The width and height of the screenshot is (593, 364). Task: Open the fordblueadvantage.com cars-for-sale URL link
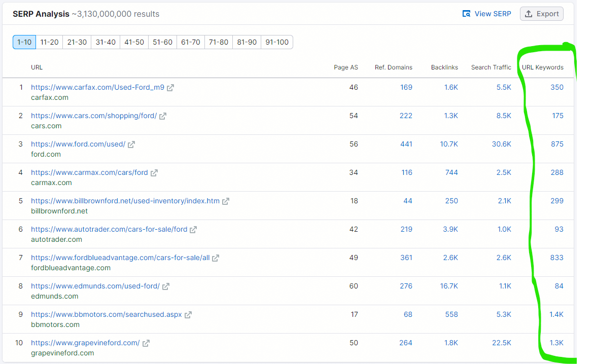click(x=120, y=258)
